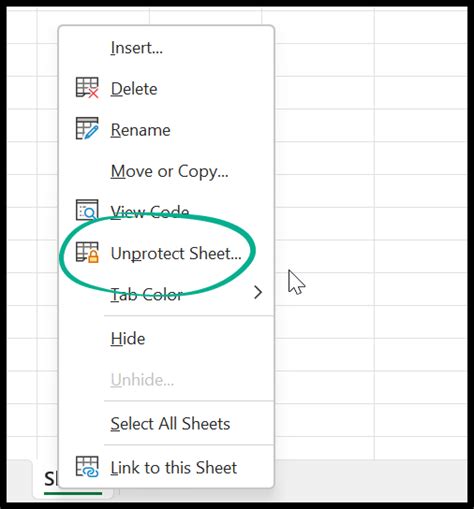Screen dimensions: 474x509
Task: Select View Code menu text
Action: pyautogui.click(x=150, y=212)
